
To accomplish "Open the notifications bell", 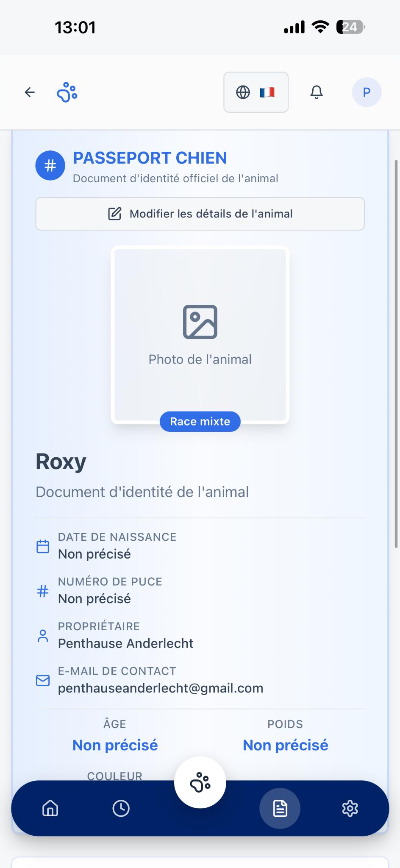I will point(317,92).
